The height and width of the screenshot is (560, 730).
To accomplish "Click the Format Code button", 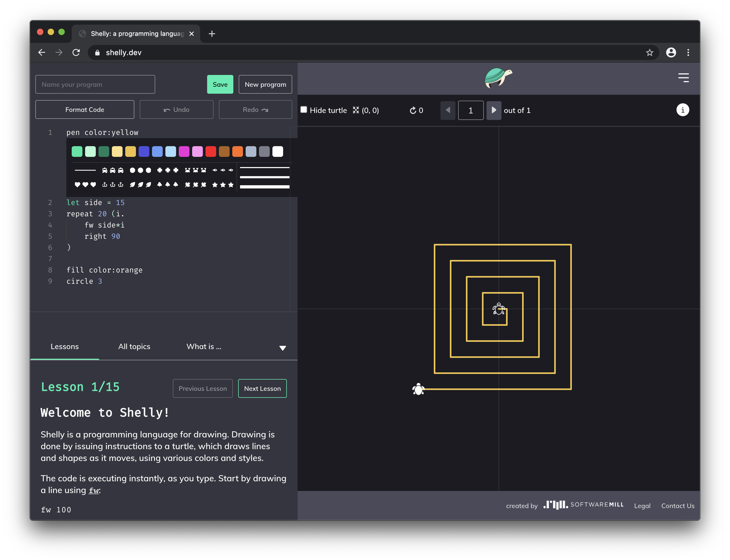I will 85,109.
